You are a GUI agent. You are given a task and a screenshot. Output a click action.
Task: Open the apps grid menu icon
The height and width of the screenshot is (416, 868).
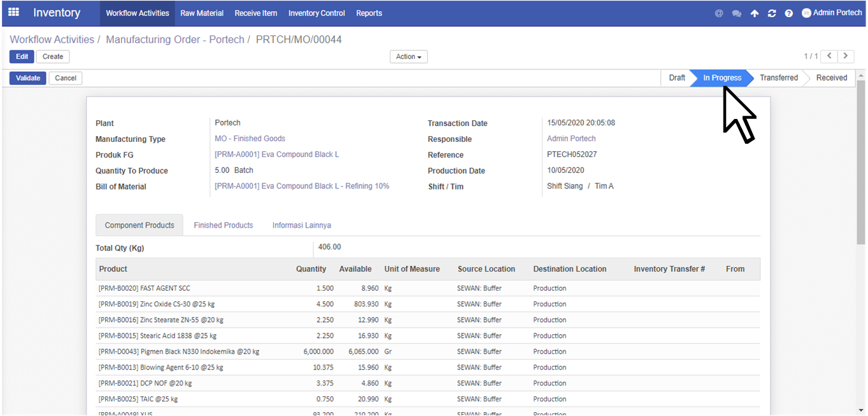click(x=13, y=12)
